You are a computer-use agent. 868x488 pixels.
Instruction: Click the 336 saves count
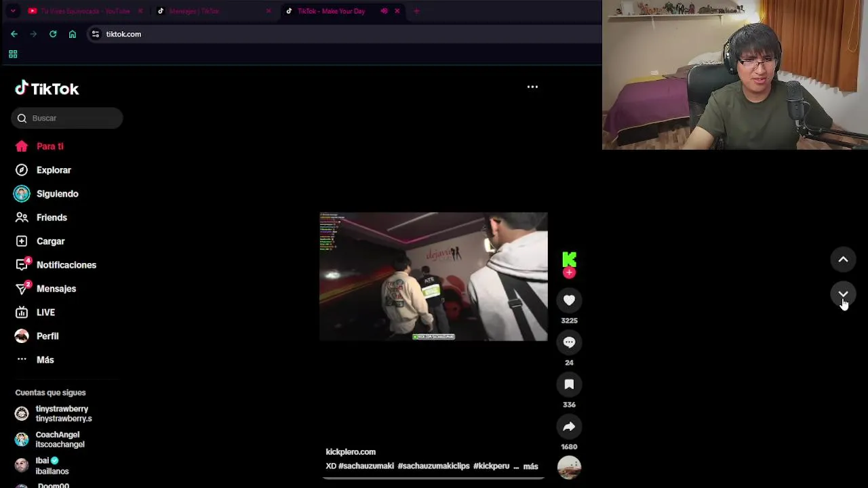tap(569, 405)
